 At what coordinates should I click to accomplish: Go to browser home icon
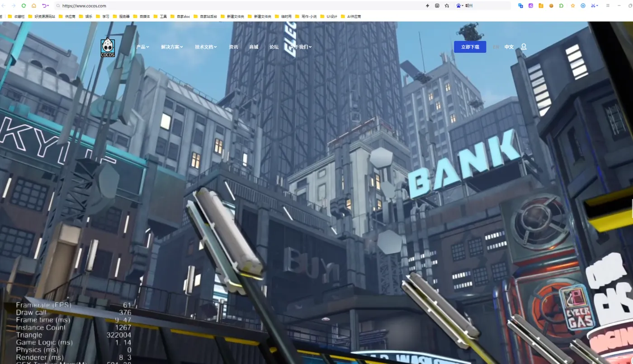(34, 6)
